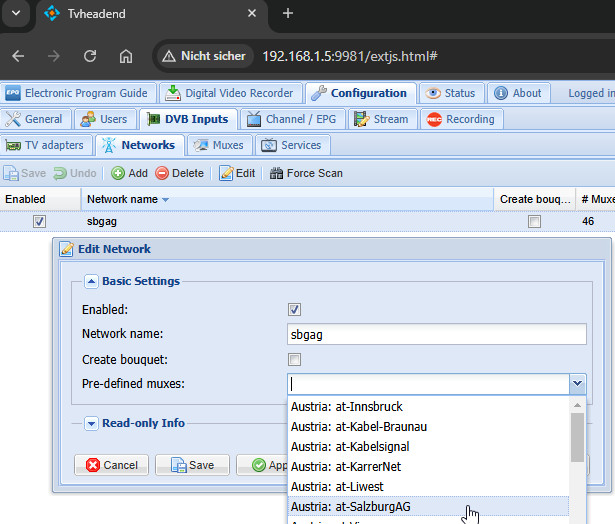The height and width of the screenshot is (524, 615).
Task: Collapse the Basic Settings section
Action: tap(91, 282)
